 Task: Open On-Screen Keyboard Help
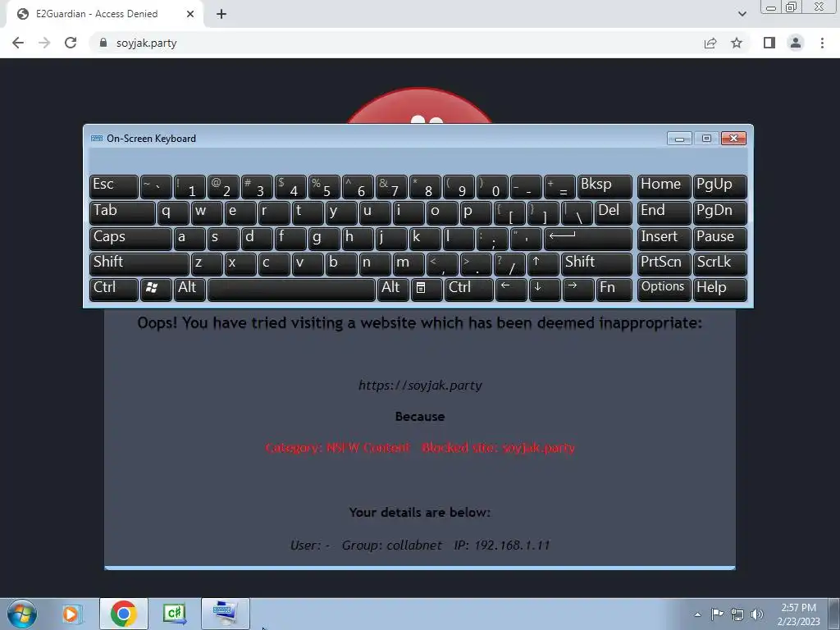coord(719,290)
